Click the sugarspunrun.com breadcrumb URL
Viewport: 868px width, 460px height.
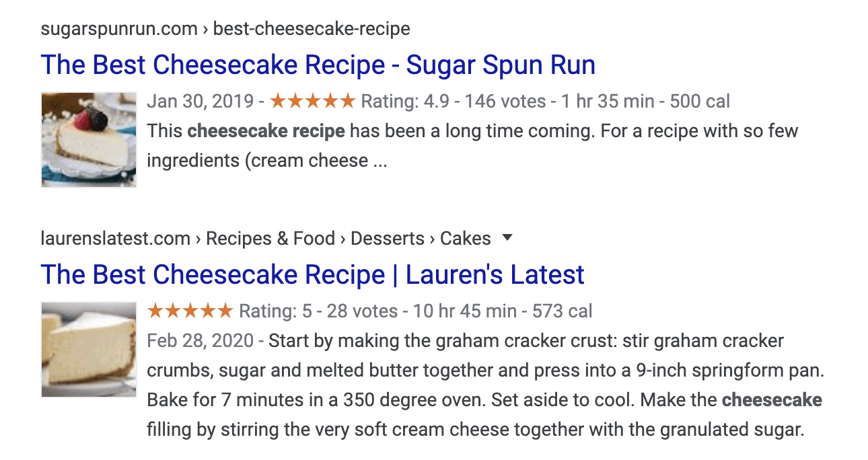225,29
